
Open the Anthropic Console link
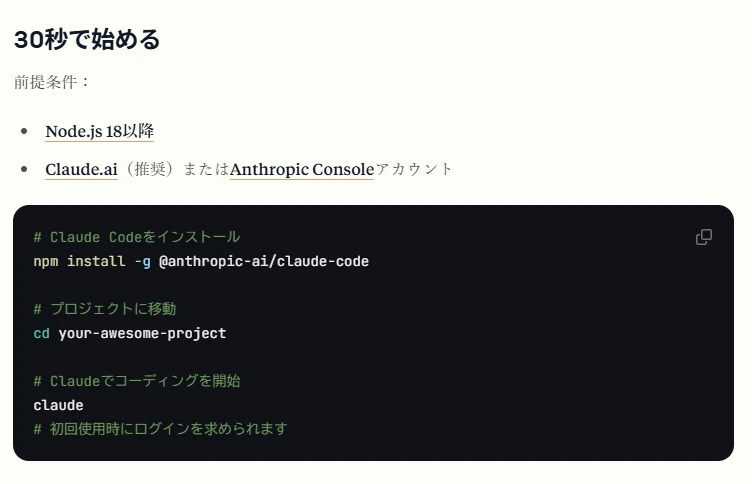[301, 169]
